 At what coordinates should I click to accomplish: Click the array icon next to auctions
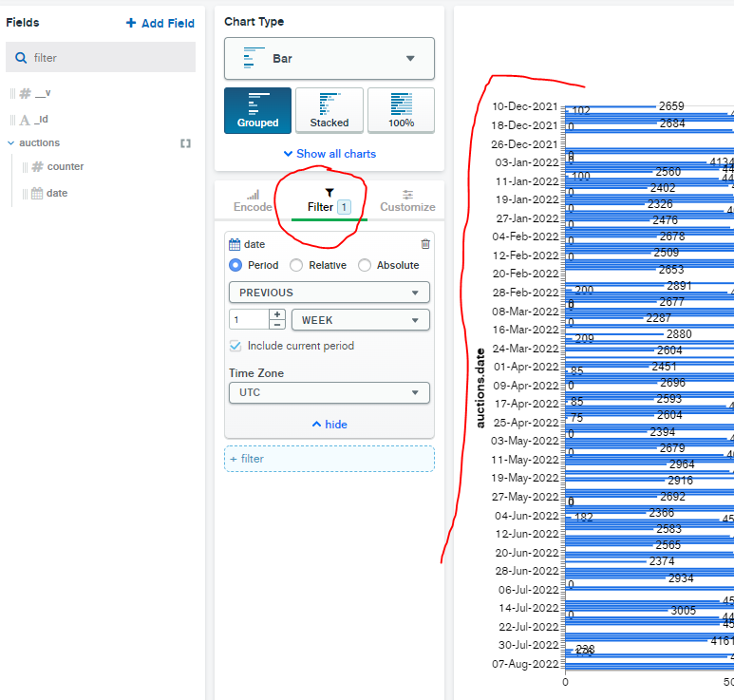click(186, 143)
